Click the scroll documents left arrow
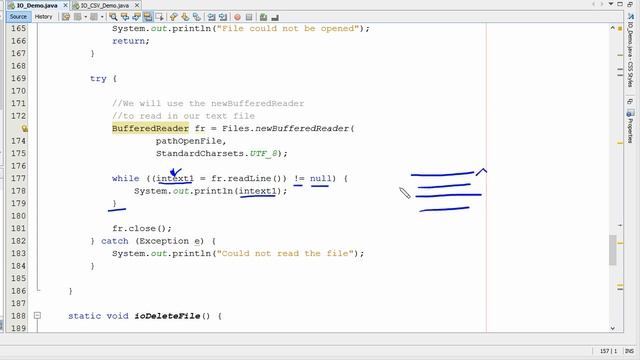 593,4
